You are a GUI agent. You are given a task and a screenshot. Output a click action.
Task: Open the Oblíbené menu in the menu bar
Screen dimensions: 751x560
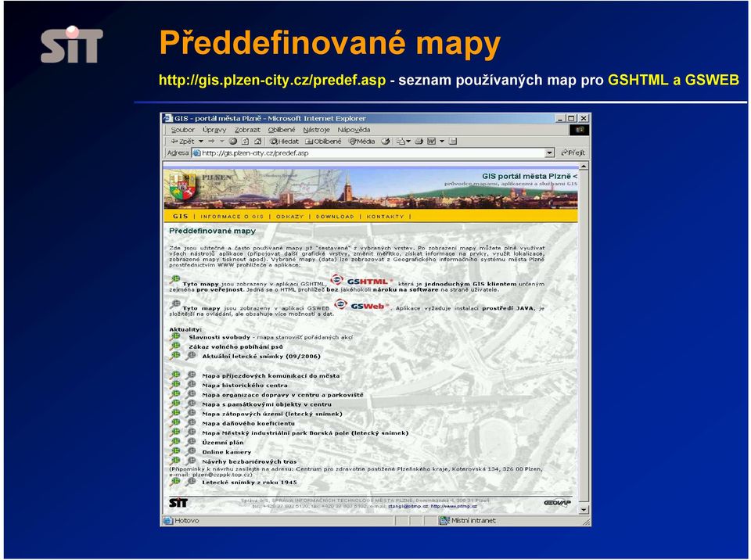pyautogui.click(x=282, y=130)
